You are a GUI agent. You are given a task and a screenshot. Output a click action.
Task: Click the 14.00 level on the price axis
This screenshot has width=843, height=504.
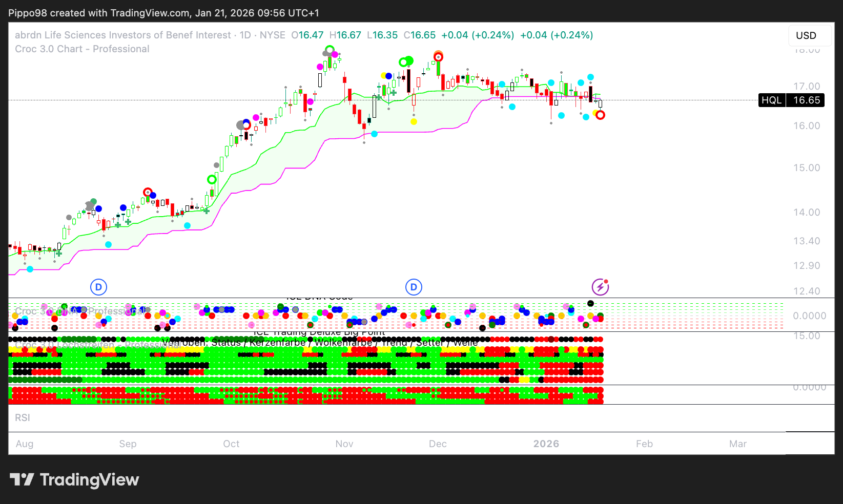click(807, 213)
